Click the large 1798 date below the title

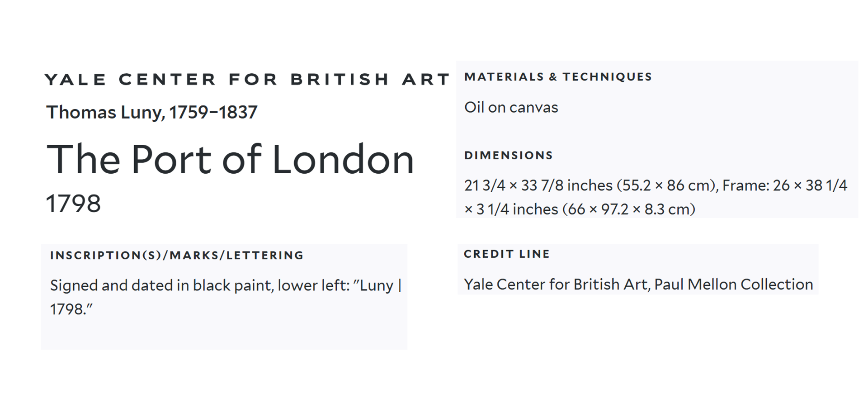pyautogui.click(x=73, y=204)
